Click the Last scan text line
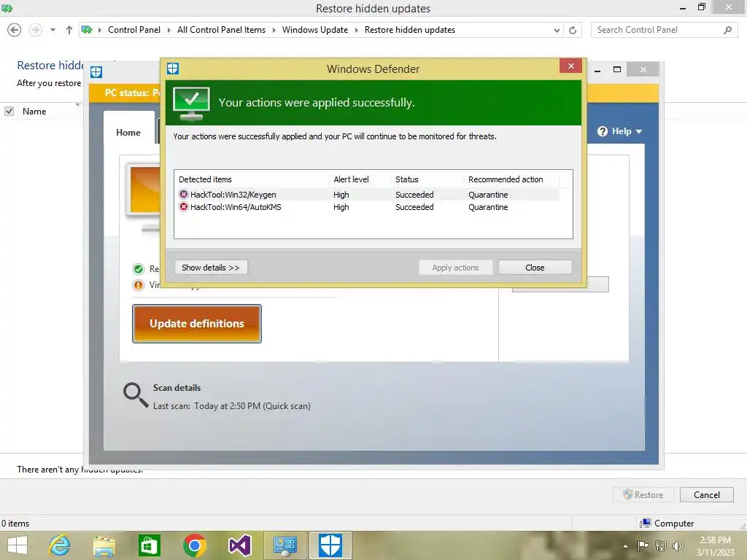 [231, 406]
